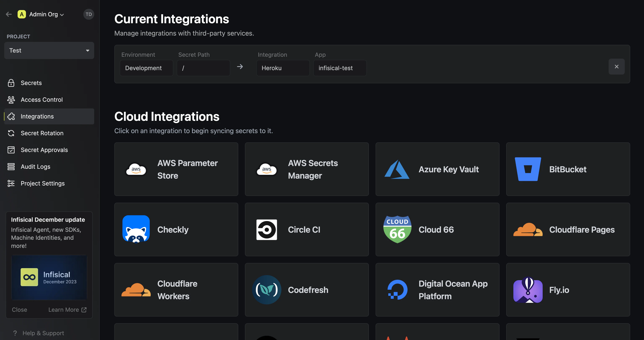Select the BitBucket card title
The width and height of the screenshot is (644, 340).
point(568,170)
